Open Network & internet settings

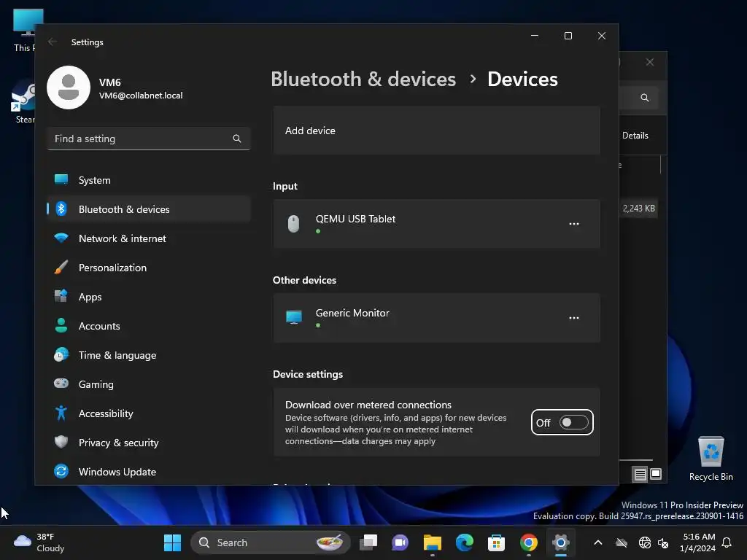click(x=149, y=238)
